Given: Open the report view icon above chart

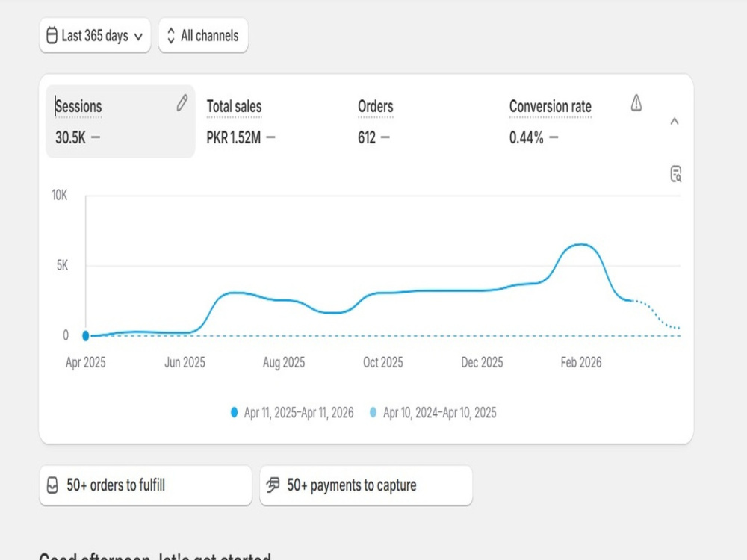Looking at the screenshot, I should [675, 174].
